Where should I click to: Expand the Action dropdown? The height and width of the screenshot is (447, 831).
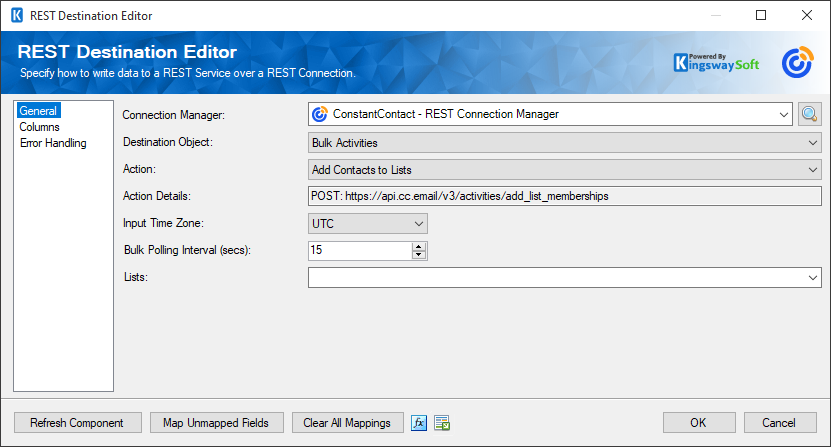pyautogui.click(x=564, y=170)
